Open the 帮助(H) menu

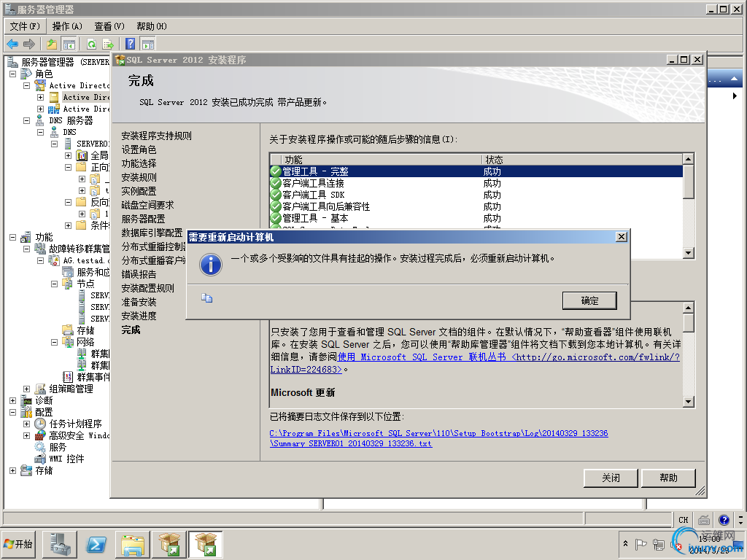tap(152, 26)
